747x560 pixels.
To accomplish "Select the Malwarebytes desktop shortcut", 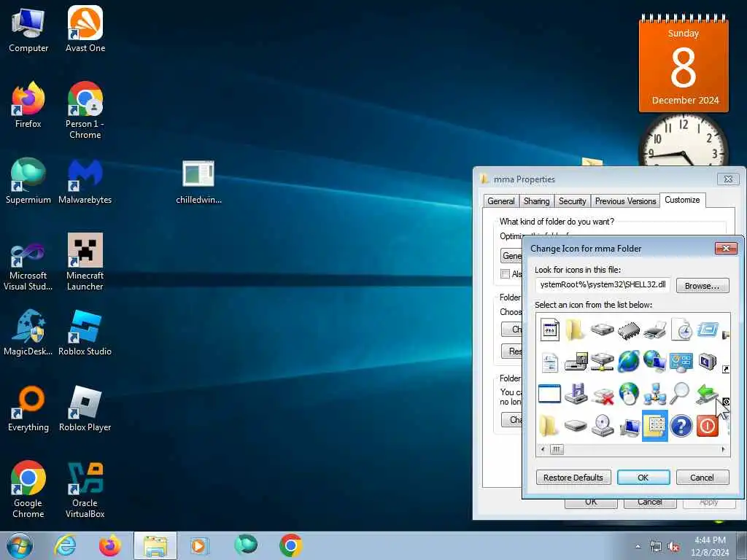I will 85,182.
